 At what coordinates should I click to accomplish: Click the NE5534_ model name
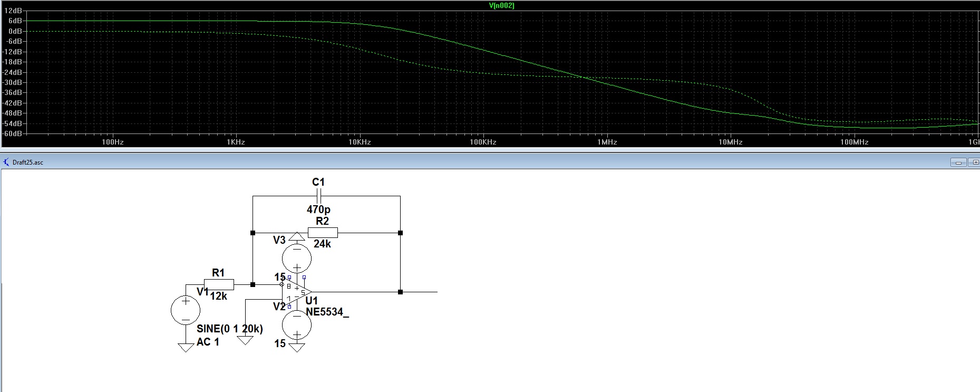click(327, 312)
